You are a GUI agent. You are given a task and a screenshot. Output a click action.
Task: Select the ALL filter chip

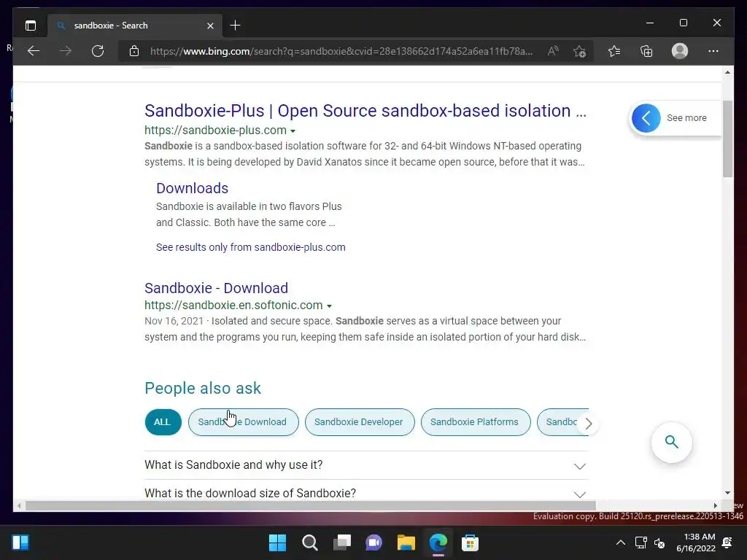(x=163, y=422)
